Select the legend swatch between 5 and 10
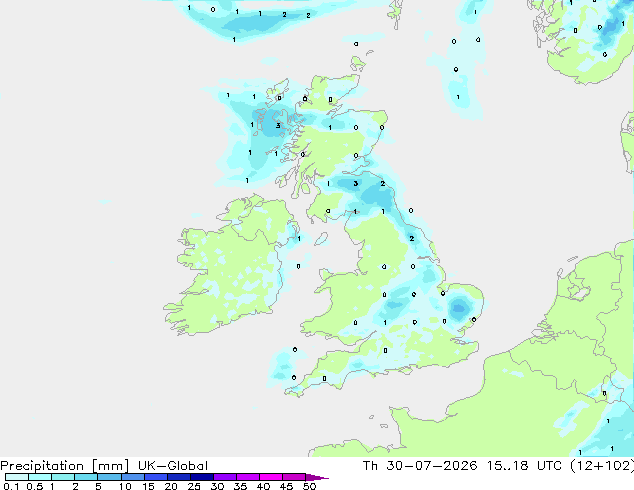The image size is (634, 490). pyautogui.click(x=109, y=477)
